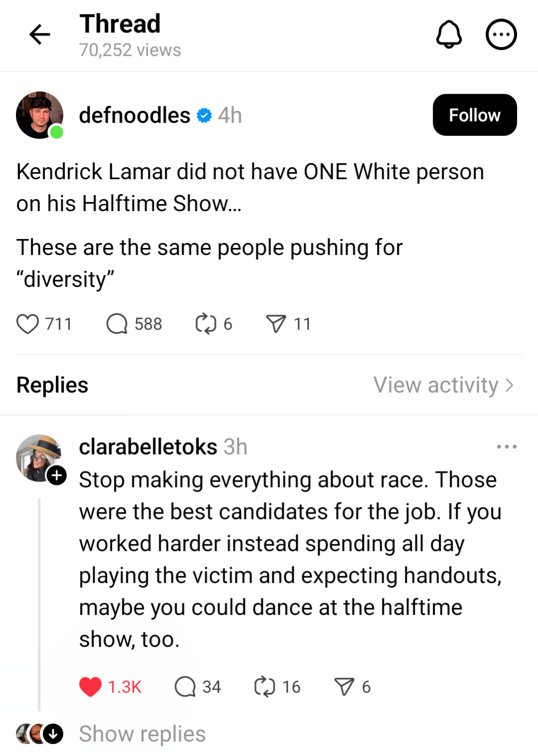
Task: Comment on clarabelletoks' reply
Action: [x=185, y=687]
